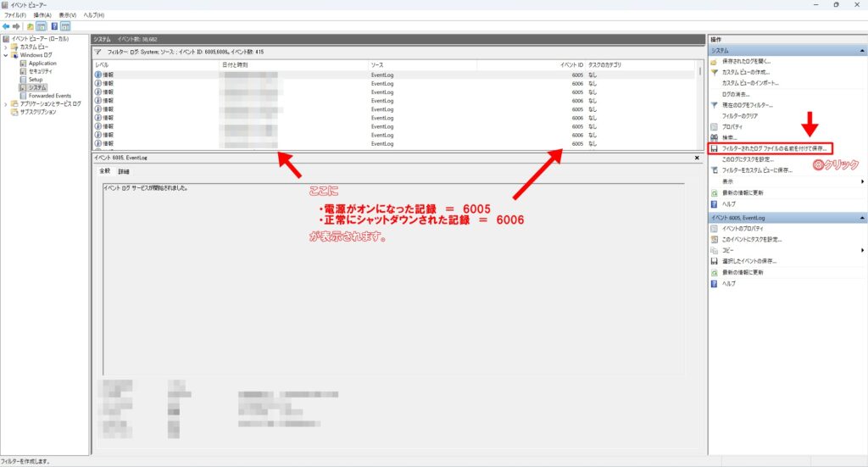The image size is (868, 467).
Task: Select アプリケーションとサービス ログ tree item
Action: click(50, 104)
